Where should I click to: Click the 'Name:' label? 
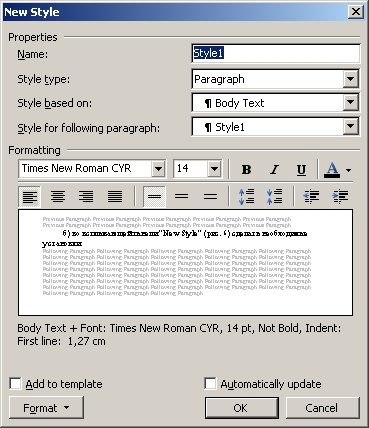click(33, 54)
